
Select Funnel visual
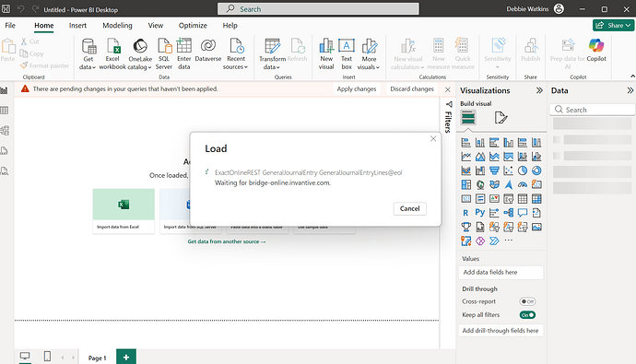pos(494,170)
